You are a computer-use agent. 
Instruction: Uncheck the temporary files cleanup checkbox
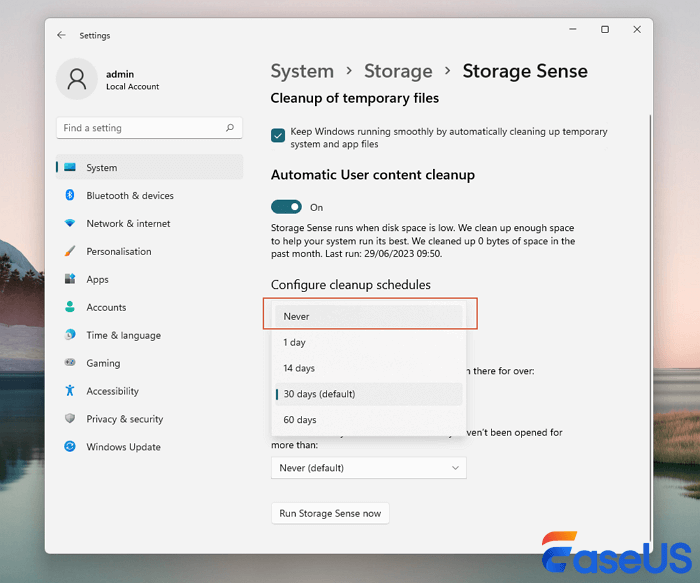pyautogui.click(x=278, y=134)
